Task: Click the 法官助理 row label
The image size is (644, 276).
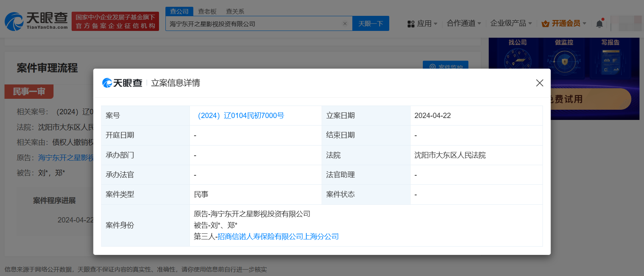Action: tap(340, 175)
